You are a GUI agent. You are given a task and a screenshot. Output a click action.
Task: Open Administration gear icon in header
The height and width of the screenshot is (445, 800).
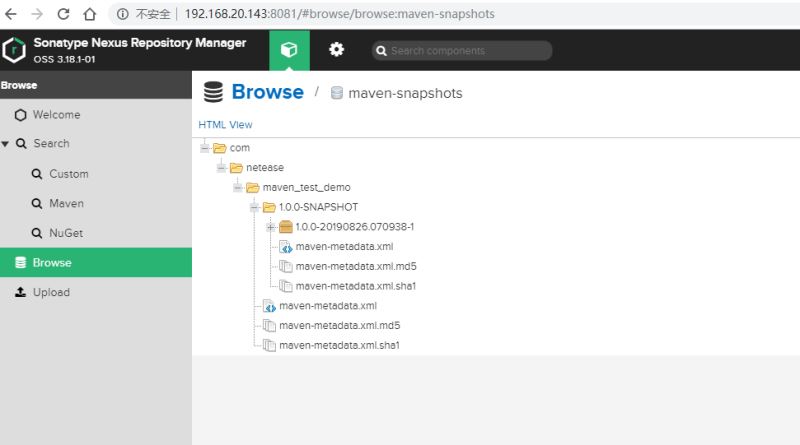tap(336, 50)
